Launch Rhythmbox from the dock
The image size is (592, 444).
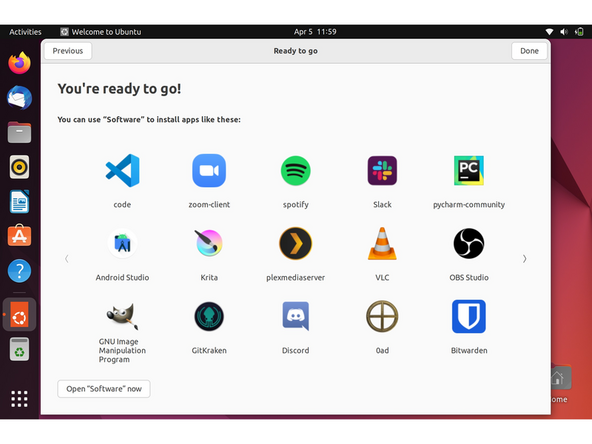point(19,167)
